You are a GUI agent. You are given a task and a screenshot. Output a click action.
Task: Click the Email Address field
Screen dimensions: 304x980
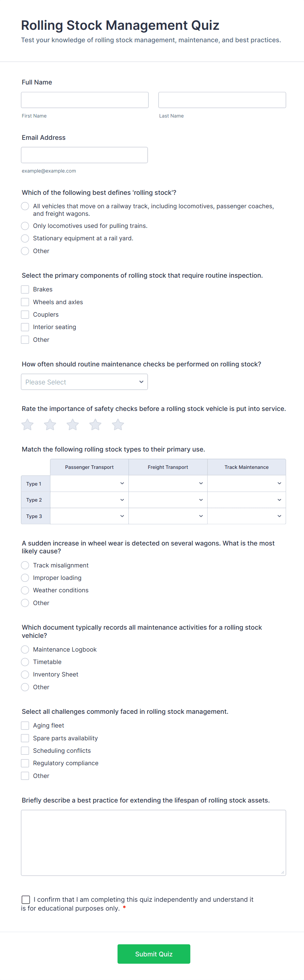click(x=84, y=155)
